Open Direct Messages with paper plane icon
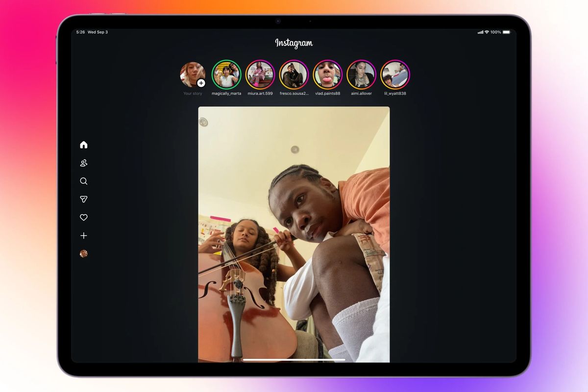The height and width of the screenshot is (392, 588). pos(84,199)
